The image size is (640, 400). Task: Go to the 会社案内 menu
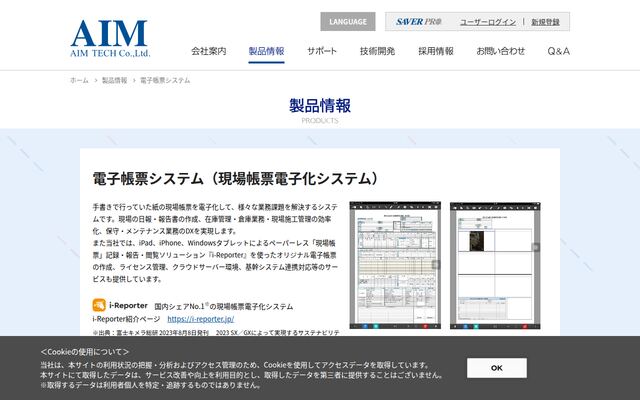209,51
